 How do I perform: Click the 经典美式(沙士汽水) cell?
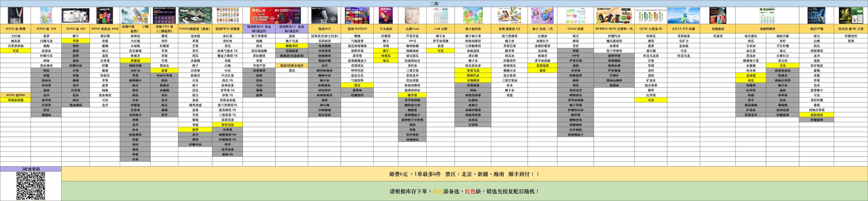point(325,36)
